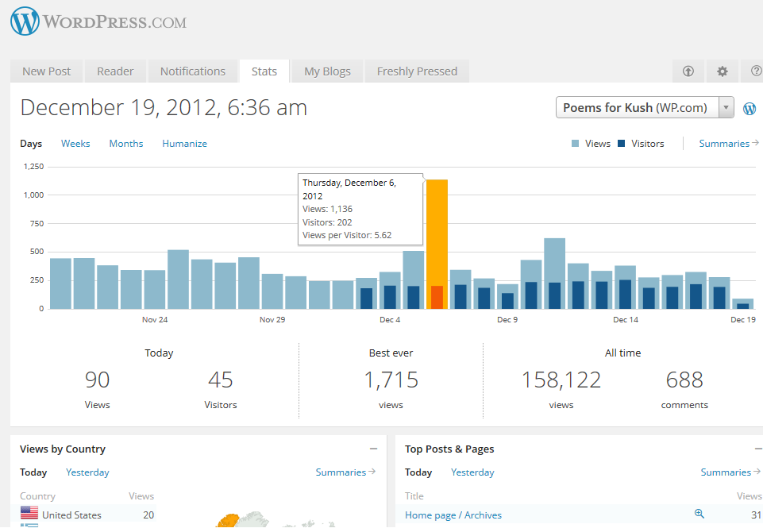Show Yesterday in Views by Country
This screenshot has width=763, height=532.
tap(87, 472)
